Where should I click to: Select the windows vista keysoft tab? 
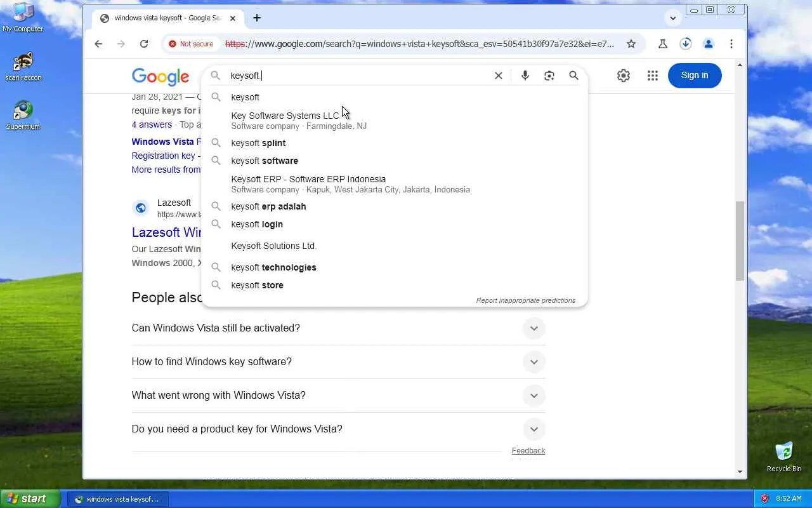[168, 18]
